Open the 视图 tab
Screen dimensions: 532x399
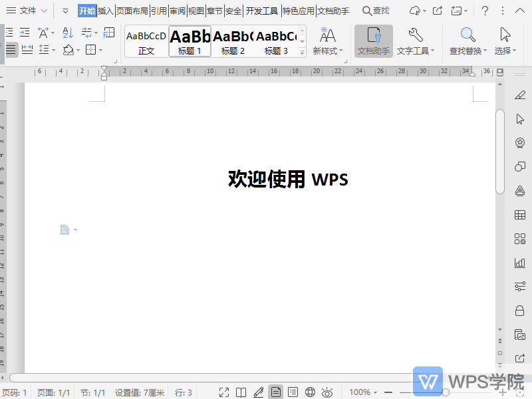click(196, 11)
